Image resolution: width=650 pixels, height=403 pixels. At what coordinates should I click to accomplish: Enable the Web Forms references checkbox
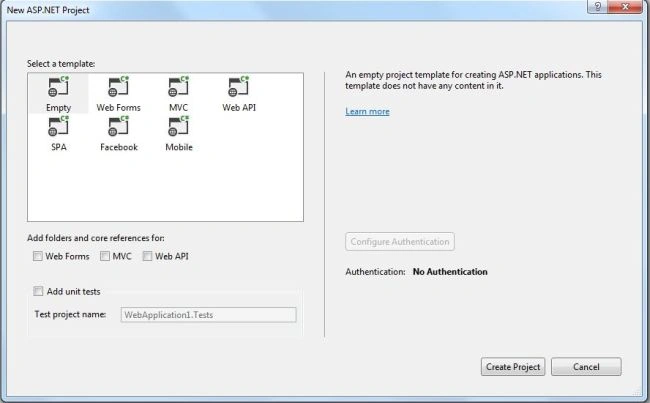click(38, 256)
